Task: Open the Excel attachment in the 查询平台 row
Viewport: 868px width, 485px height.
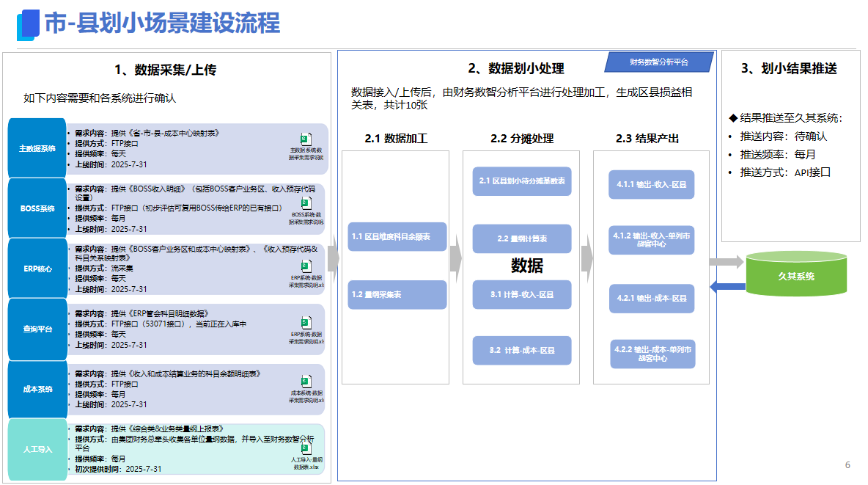Action: pos(306,329)
